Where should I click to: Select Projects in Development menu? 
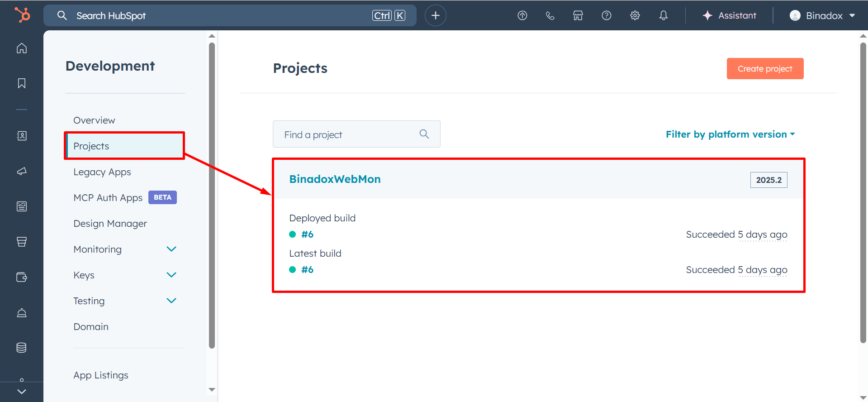coord(125,146)
